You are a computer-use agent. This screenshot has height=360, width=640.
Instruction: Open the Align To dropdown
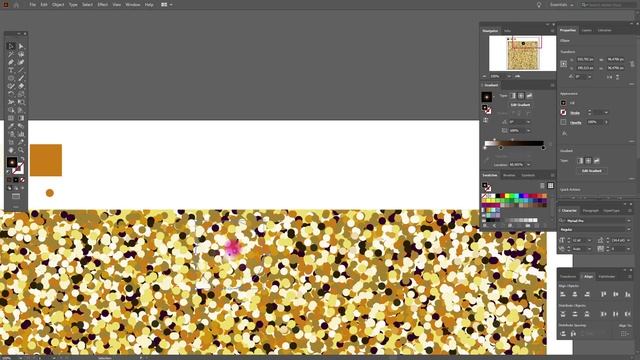point(624,334)
